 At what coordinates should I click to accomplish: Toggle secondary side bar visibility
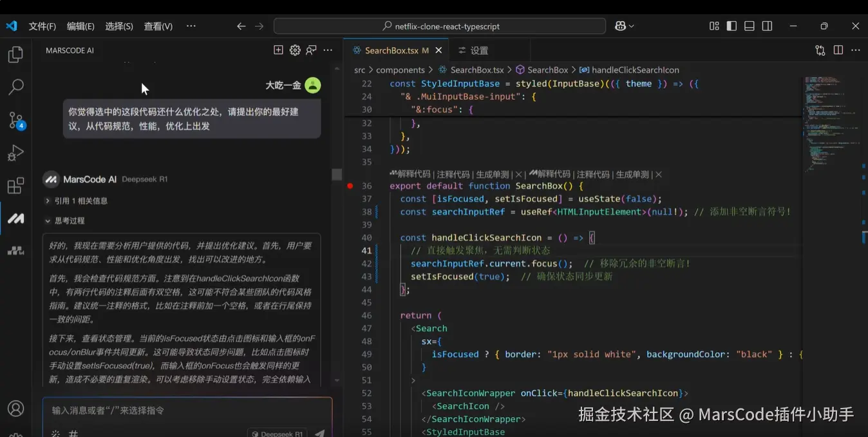point(767,26)
